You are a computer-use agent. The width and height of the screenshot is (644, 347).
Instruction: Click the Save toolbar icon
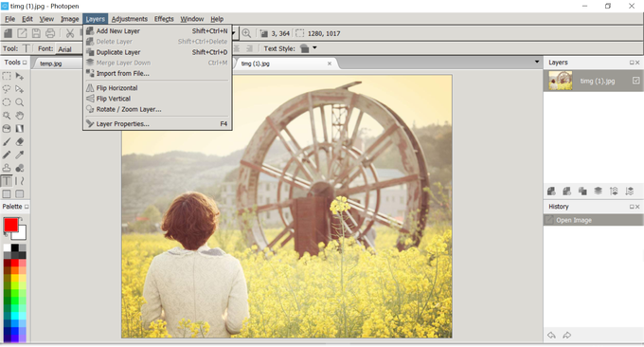tap(36, 33)
